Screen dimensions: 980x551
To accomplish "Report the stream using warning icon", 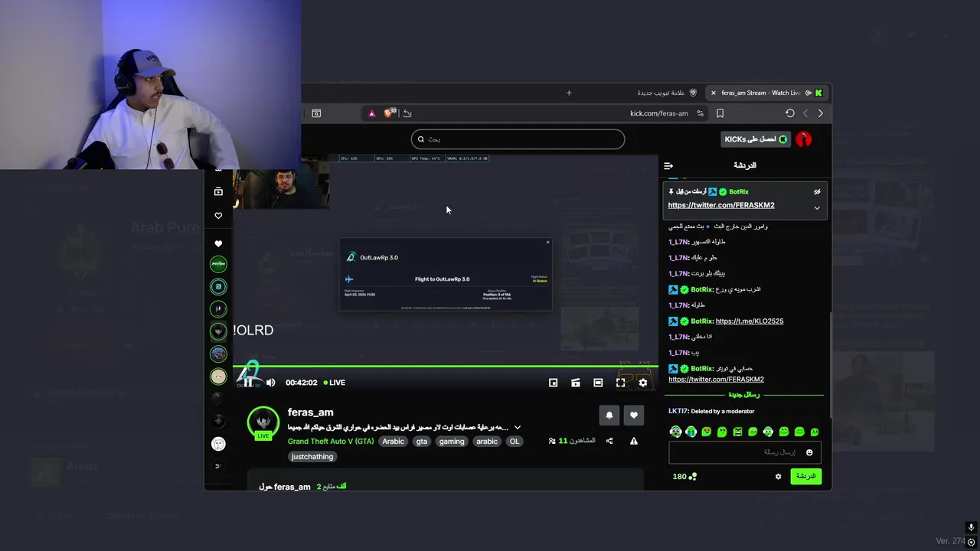I will pos(634,441).
